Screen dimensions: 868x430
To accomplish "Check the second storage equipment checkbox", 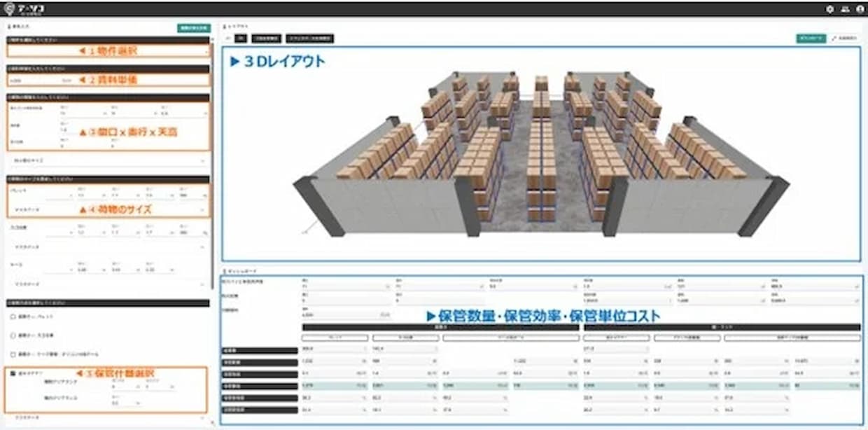I will pos(13,335).
